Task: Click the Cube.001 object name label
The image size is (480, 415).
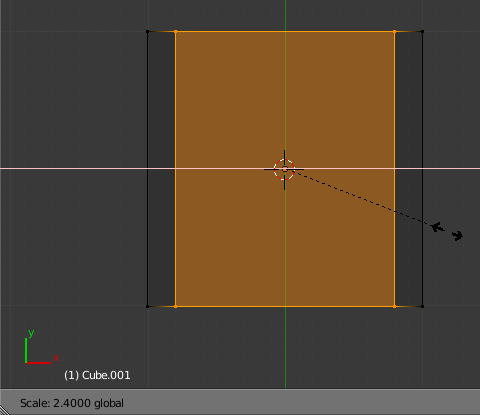Action: coord(97,375)
